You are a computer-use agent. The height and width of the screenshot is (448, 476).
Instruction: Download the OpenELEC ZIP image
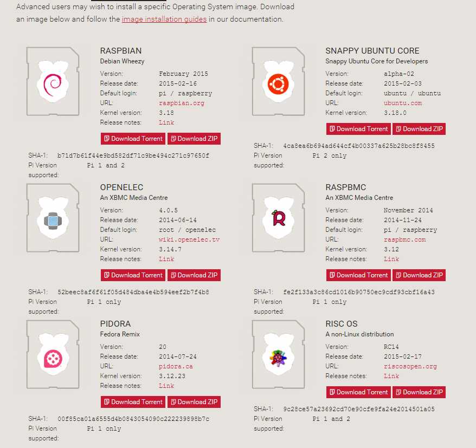pyautogui.click(x=194, y=275)
